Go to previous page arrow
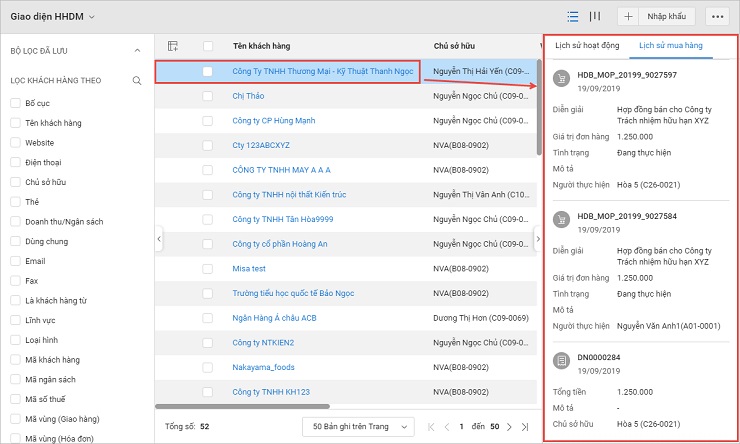The height and width of the screenshot is (444, 740). click(x=446, y=427)
